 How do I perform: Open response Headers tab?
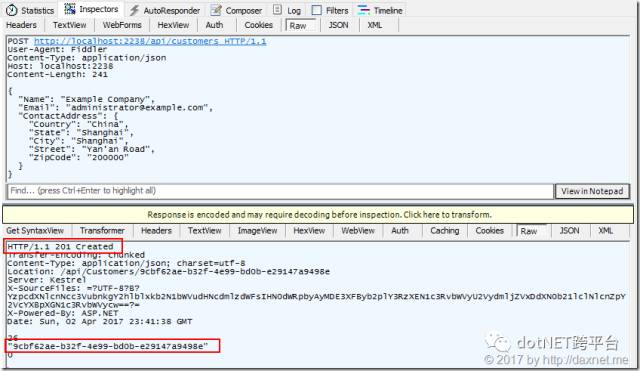(x=156, y=231)
